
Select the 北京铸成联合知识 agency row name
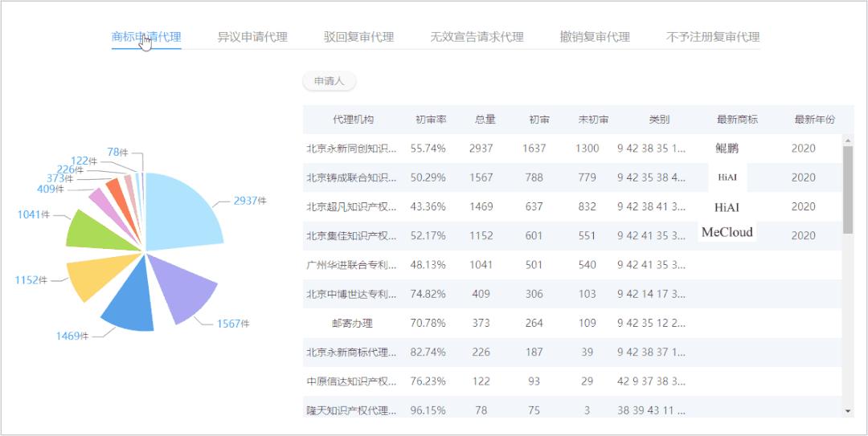351,177
